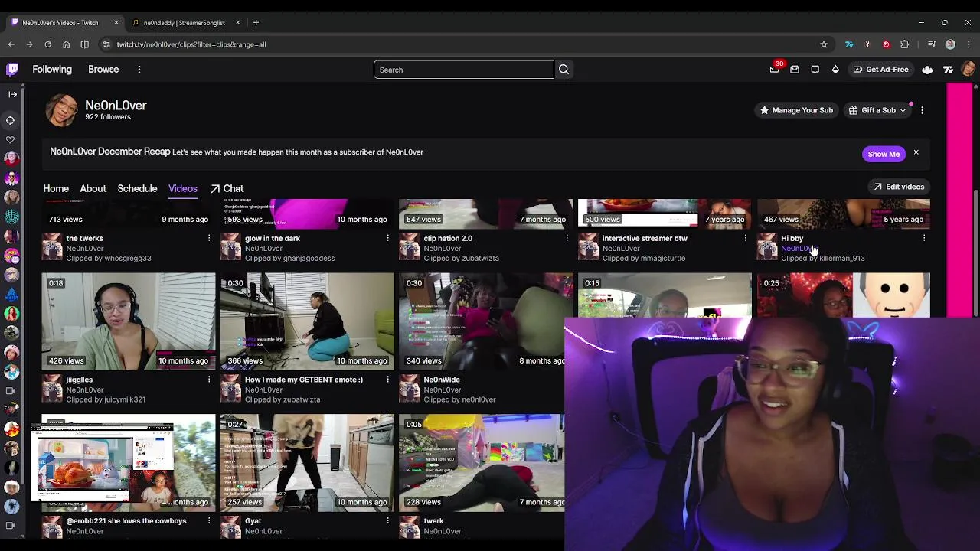This screenshot has width=980, height=551.
Task: Open options menu for 'Gyat' clip
Action: [387, 520]
